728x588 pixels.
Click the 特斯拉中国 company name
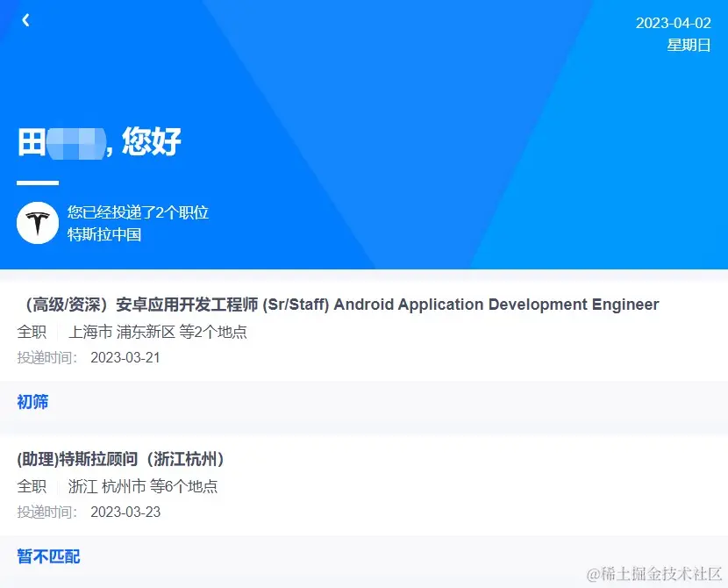[104, 234]
